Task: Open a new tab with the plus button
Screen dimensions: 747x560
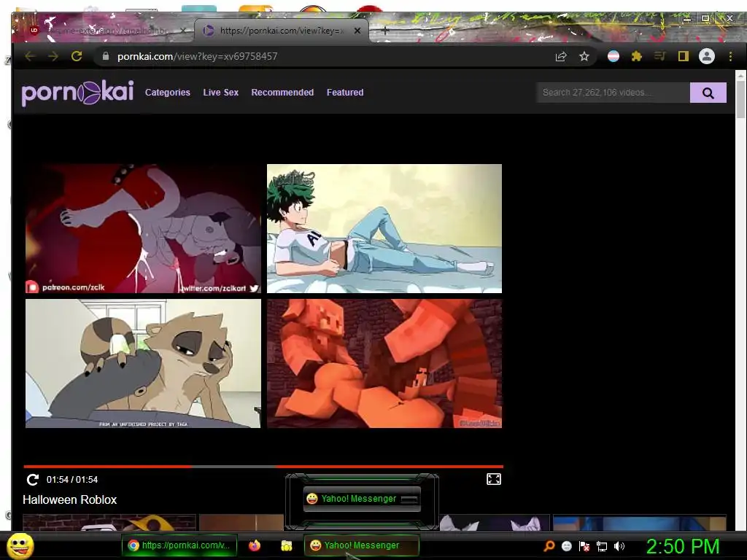Action: [x=385, y=31]
